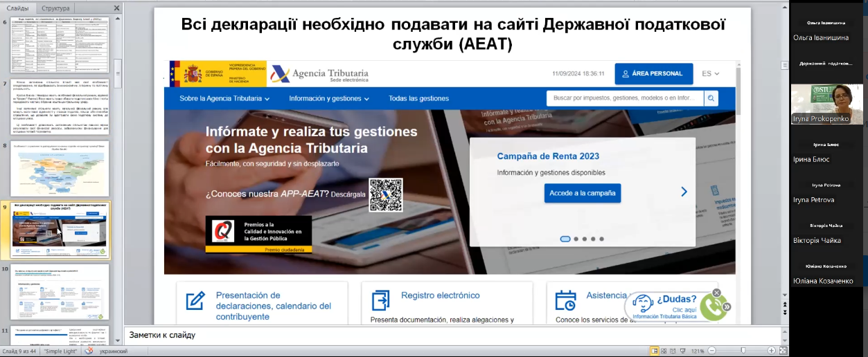
Task: Switch to Slide Sorter view icon
Action: [x=665, y=351]
